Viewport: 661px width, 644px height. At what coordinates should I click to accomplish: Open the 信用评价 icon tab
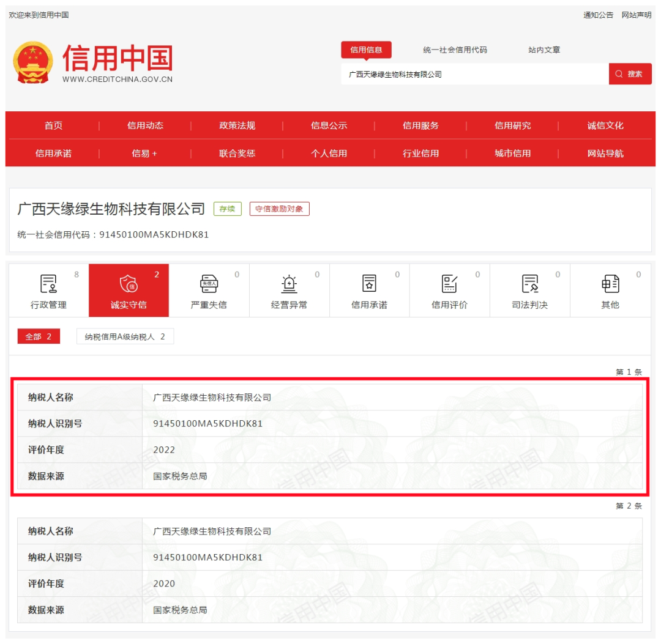click(x=449, y=291)
